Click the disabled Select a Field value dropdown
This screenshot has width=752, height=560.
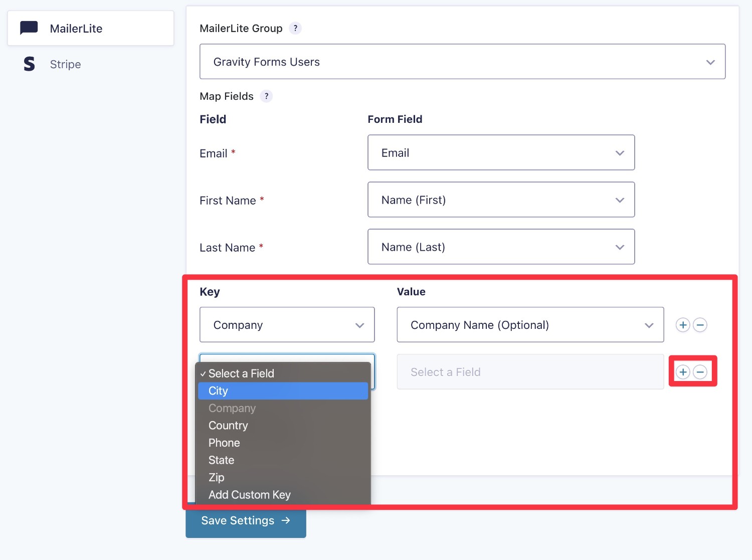[530, 371]
